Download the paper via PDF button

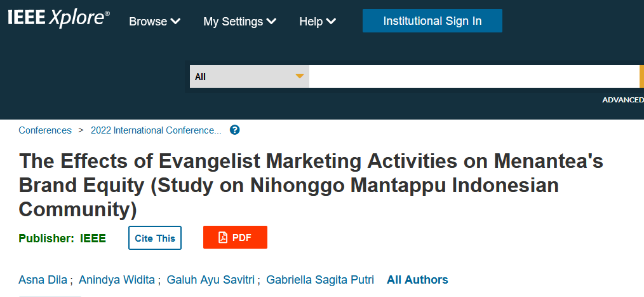click(235, 237)
